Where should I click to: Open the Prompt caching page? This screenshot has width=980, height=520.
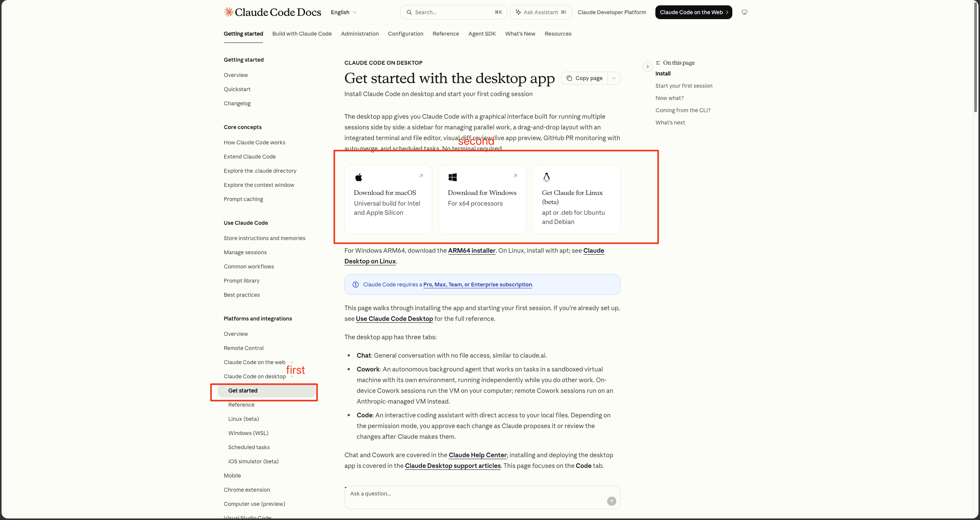coord(243,199)
